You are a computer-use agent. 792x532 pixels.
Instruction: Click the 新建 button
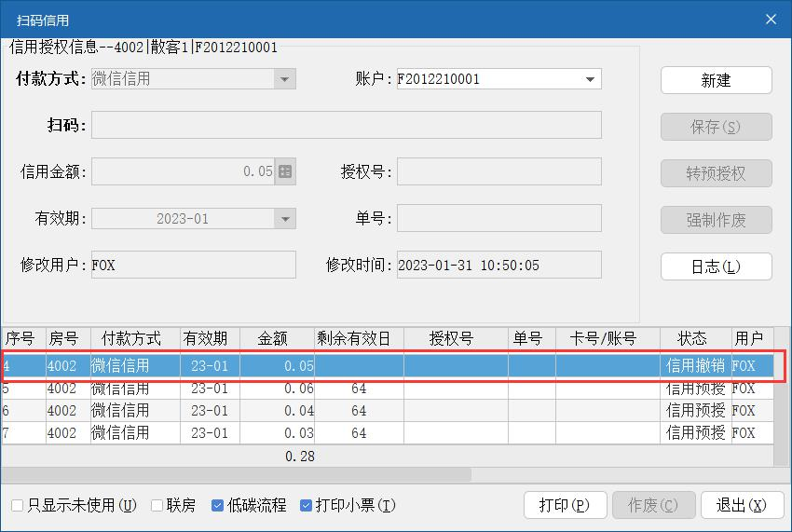click(x=717, y=80)
